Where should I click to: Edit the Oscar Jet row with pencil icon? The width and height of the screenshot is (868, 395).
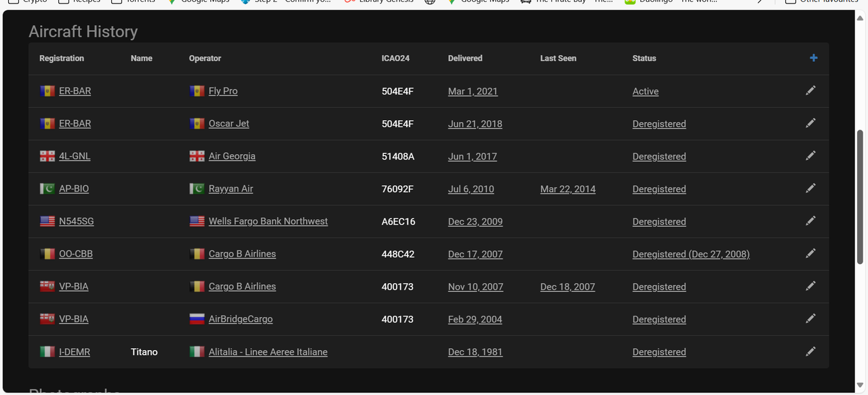click(810, 123)
